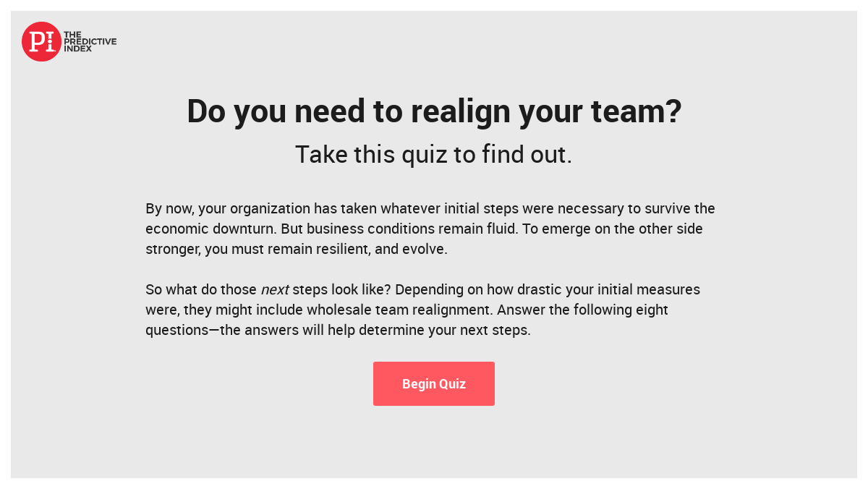
Task: Click 'THE PREDICTIVE INDEX' wordmark text
Action: pyautogui.click(x=90, y=41)
